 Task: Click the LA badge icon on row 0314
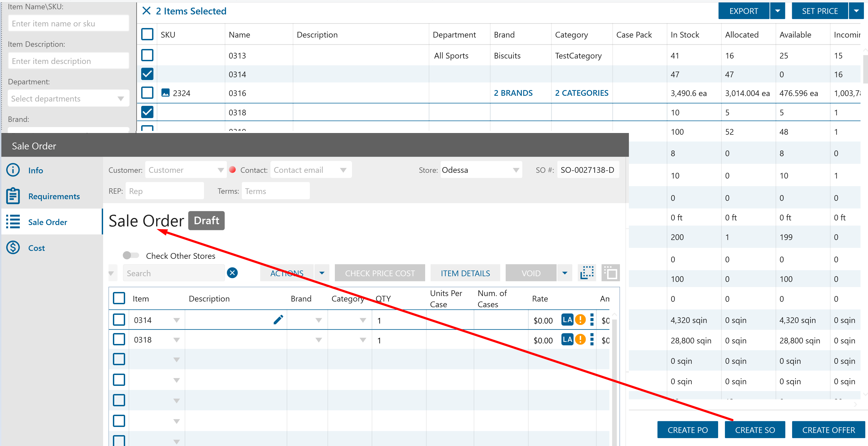tap(567, 319)
